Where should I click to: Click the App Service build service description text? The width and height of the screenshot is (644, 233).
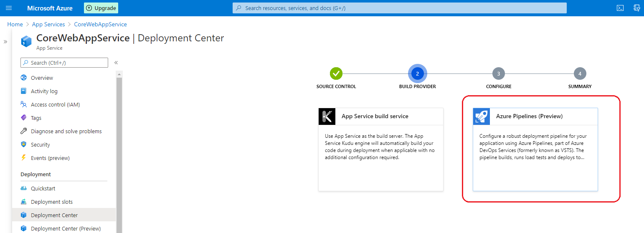coord(380,147)
